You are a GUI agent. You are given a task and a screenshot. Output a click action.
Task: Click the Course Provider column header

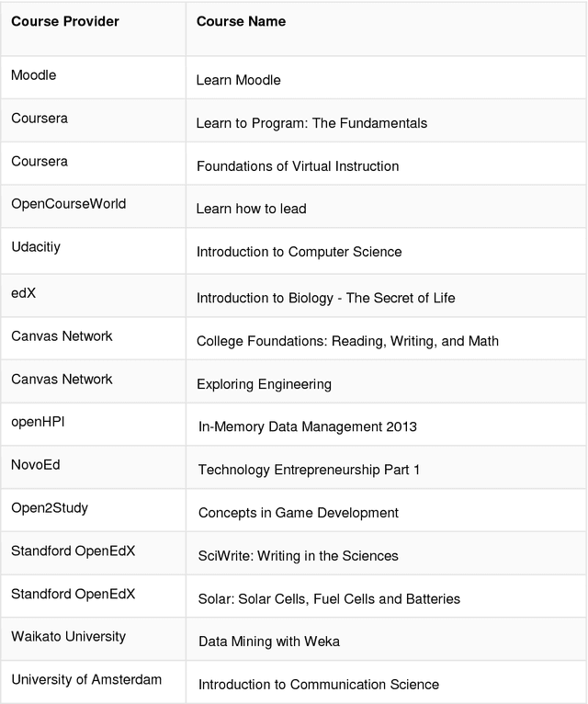pyautogui.click(x=65, y=21)
